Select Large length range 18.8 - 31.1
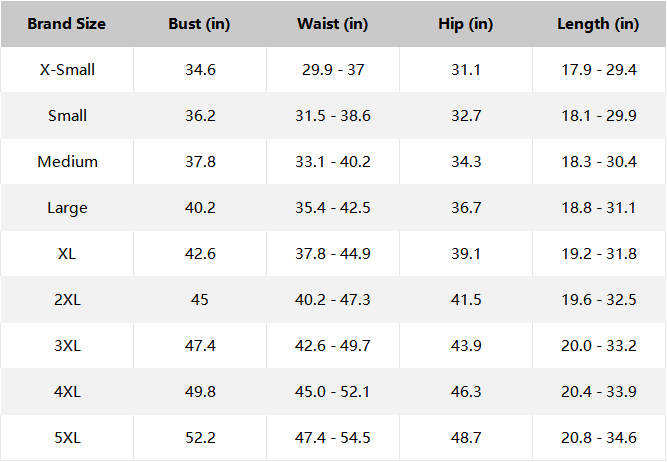The height and width of the screenshot is (462, 667). coord(598,208)
